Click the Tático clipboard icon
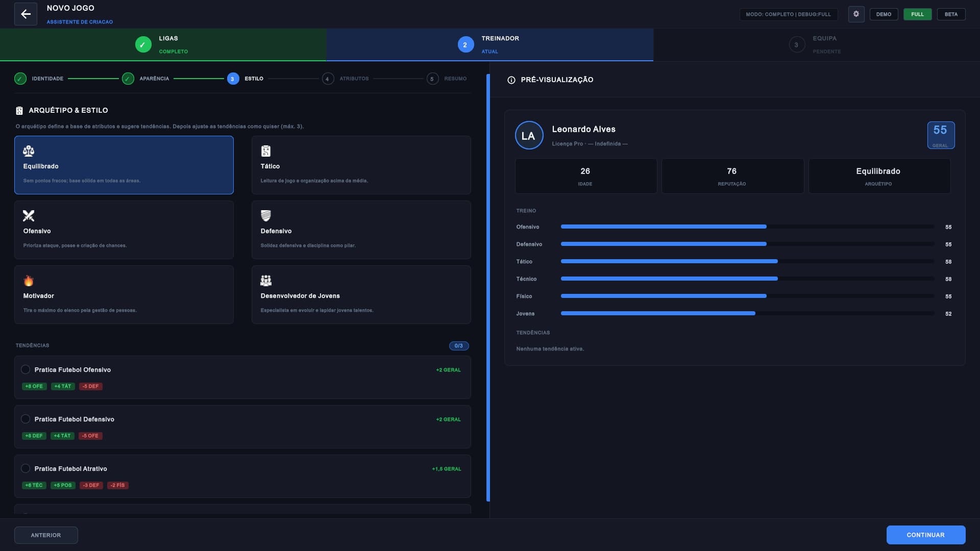The image size is (980, 551). point(266,151)
